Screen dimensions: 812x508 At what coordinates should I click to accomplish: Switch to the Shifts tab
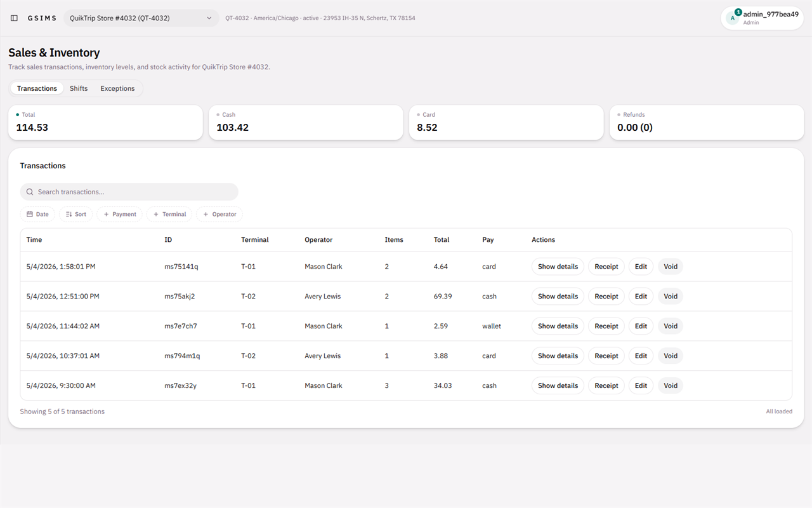click(x=79, y=88)
